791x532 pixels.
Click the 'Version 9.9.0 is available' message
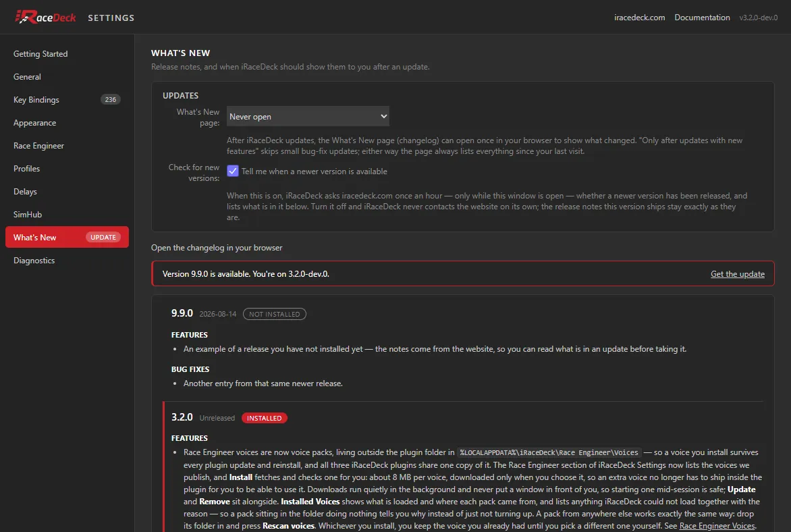[246, 273]
